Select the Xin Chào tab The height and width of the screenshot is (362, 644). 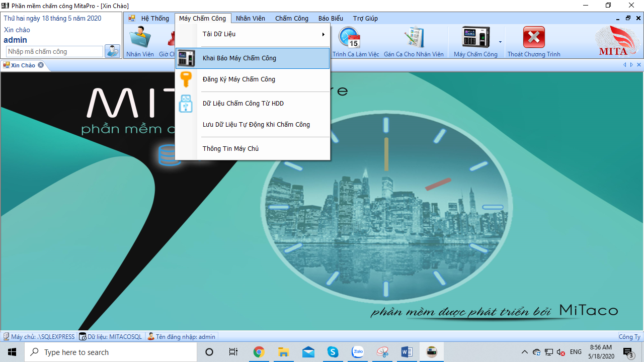[x=23, y=65]
